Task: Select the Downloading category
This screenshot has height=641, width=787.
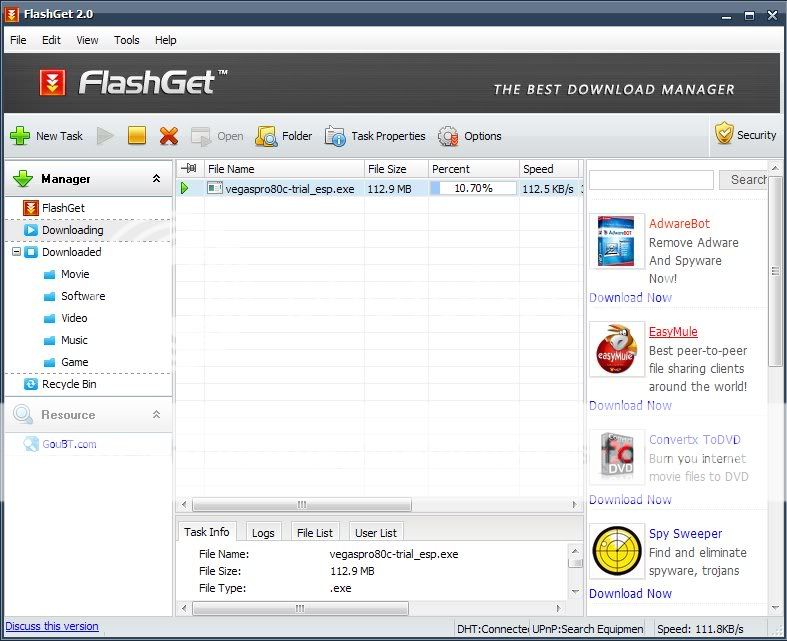Action: pyautogui.click(x=63, y=230)
